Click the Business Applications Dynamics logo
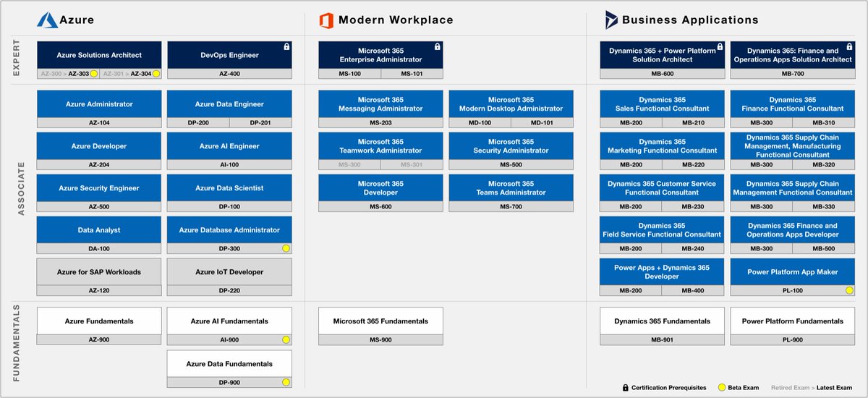Image resolution: width=868 pixels, height=398 pixels. click(x=611, y=20)
